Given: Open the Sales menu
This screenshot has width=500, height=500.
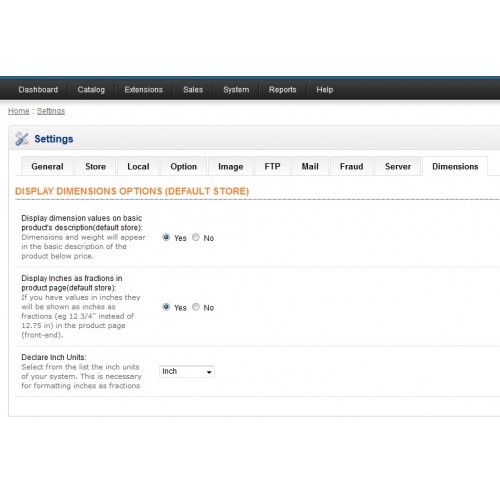Looking at the screenshot, I should (193, 90).
